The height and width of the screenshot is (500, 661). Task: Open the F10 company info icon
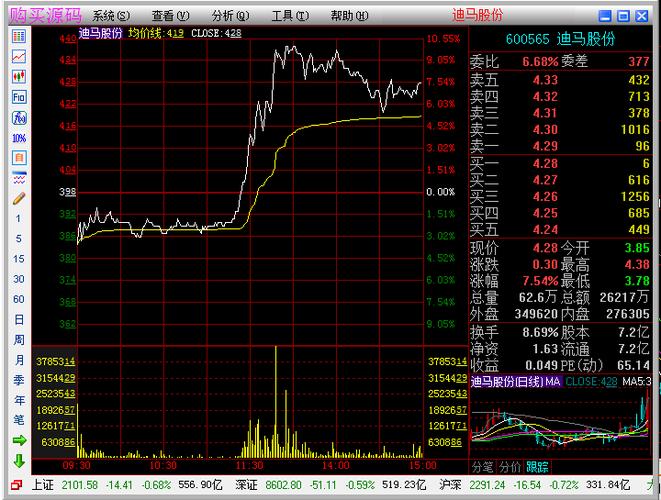click(19, 97)
